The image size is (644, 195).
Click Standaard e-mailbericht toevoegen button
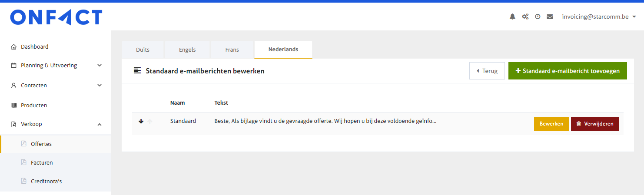[567, 71]
